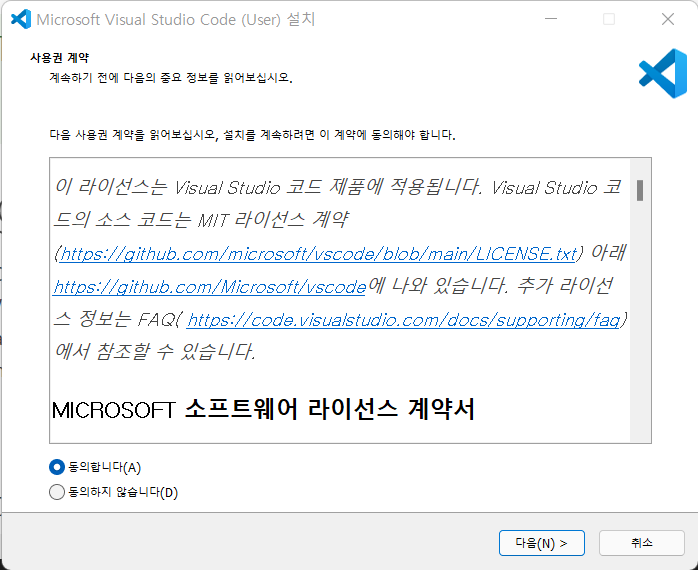Click the 다음(N) > button
This screenshot has height=570, width=698.
point(541,543)
